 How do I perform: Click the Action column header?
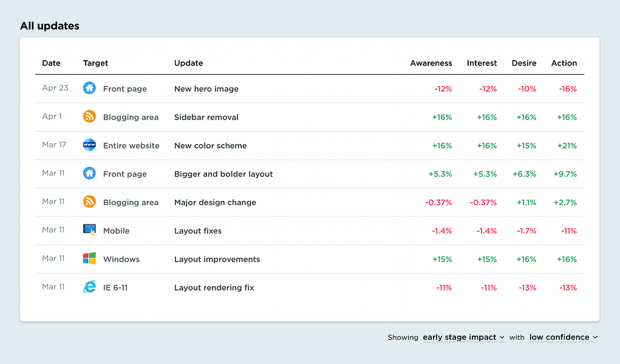click(x=564, y=63)
